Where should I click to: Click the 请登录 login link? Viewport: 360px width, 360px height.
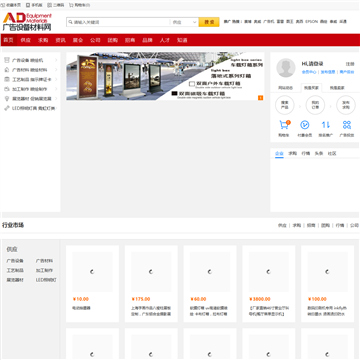pos(315,64)
